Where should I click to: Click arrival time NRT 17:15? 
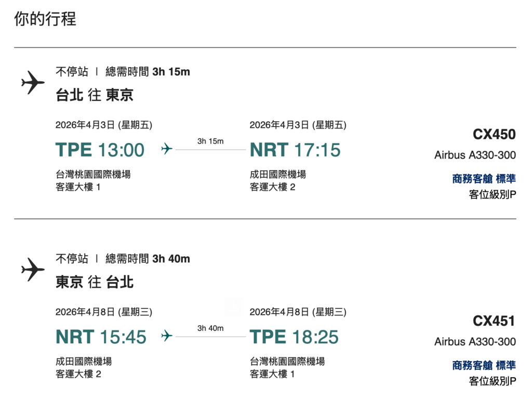(295, 150)
